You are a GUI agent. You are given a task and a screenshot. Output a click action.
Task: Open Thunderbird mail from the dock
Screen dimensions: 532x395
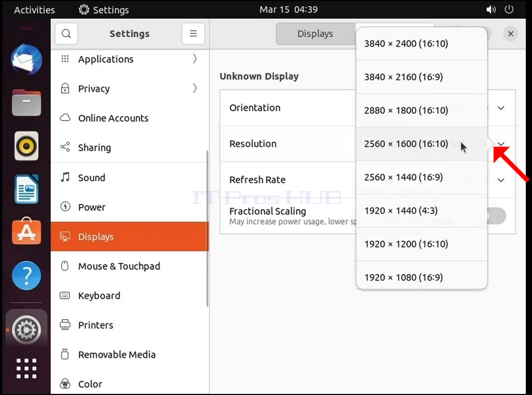point(26,60)
